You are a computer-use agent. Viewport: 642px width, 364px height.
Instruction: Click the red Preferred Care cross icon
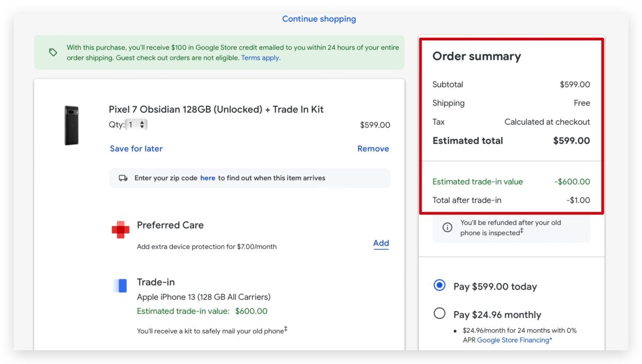click(120, 230)
